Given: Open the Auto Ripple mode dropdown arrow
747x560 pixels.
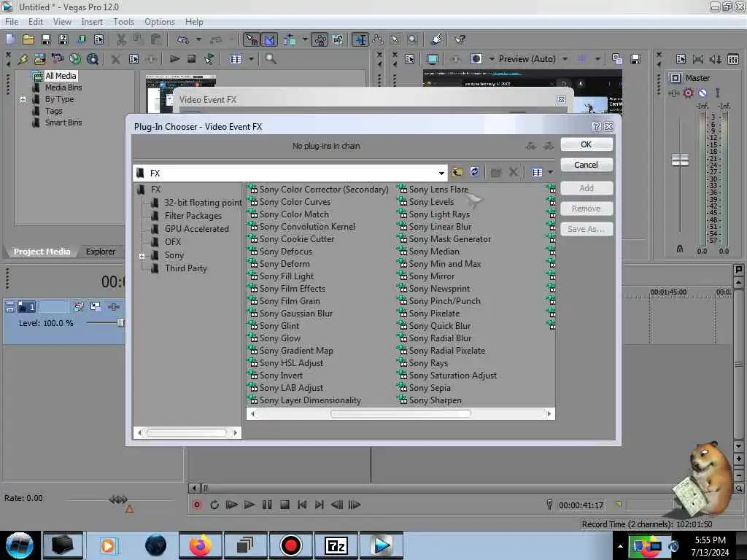Looking at the screenshot, I should point(305,39).
